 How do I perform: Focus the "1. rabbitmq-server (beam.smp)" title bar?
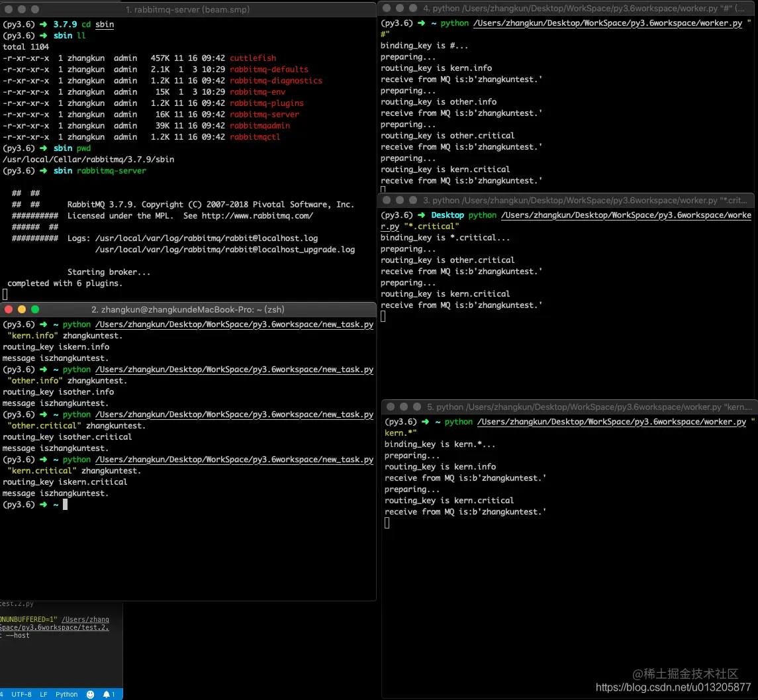coord(187,9)
